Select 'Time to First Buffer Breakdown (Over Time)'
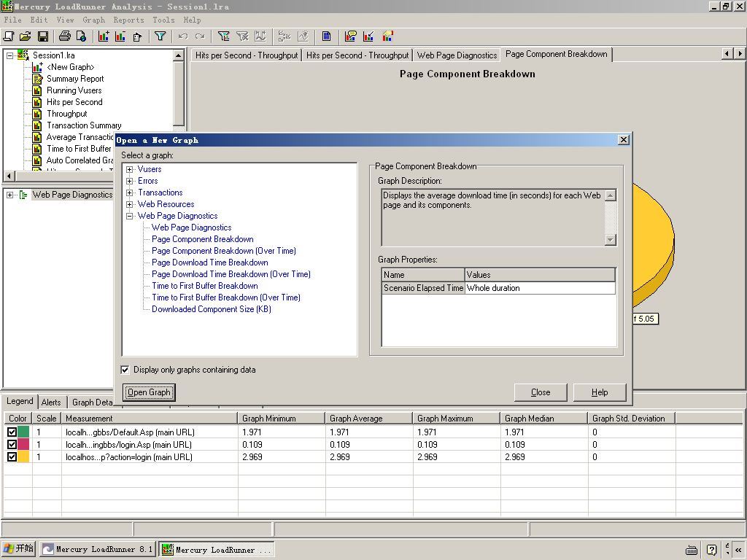747x560 pixels. coord(226,297)
